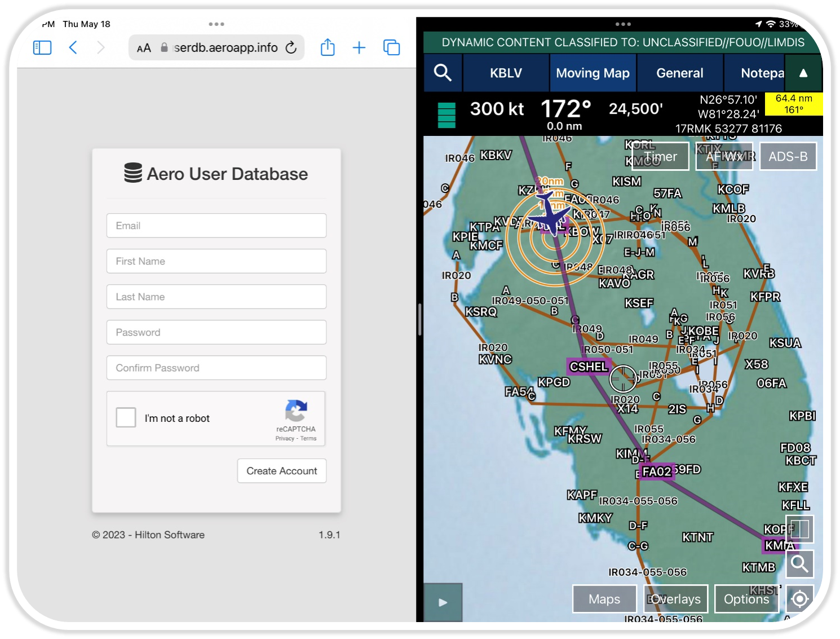840x639 pixels.
Task: Tap the KPBI airport label
Action: tap(802, 416)
